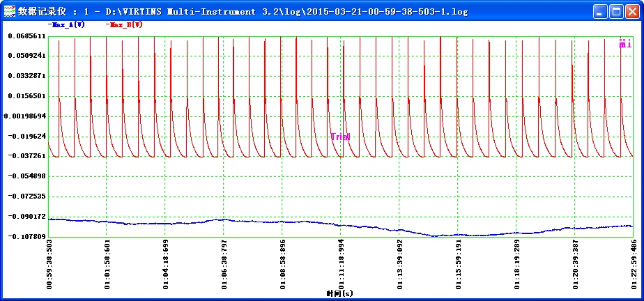The image size is (644, 301).
Task: Maximize the data logger window
Action: coord(616,12)
